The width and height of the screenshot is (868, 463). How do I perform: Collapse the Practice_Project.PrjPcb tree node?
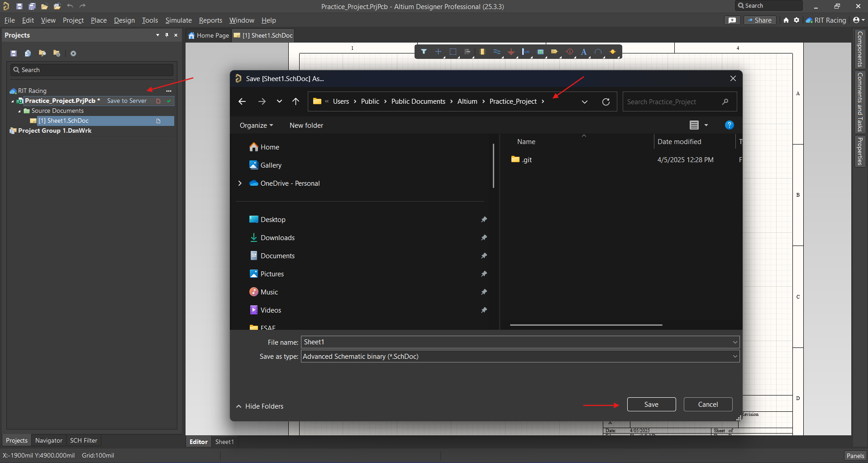point(12,101)
